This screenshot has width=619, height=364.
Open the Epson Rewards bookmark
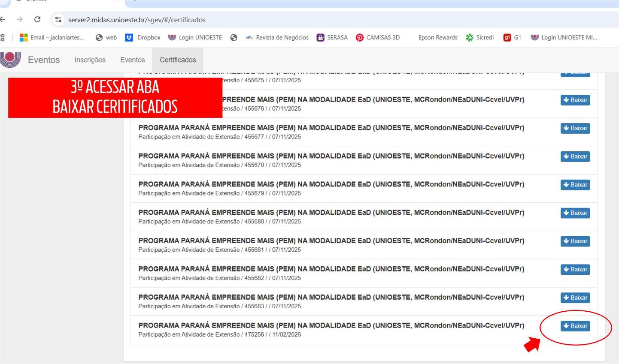point(438,38)
